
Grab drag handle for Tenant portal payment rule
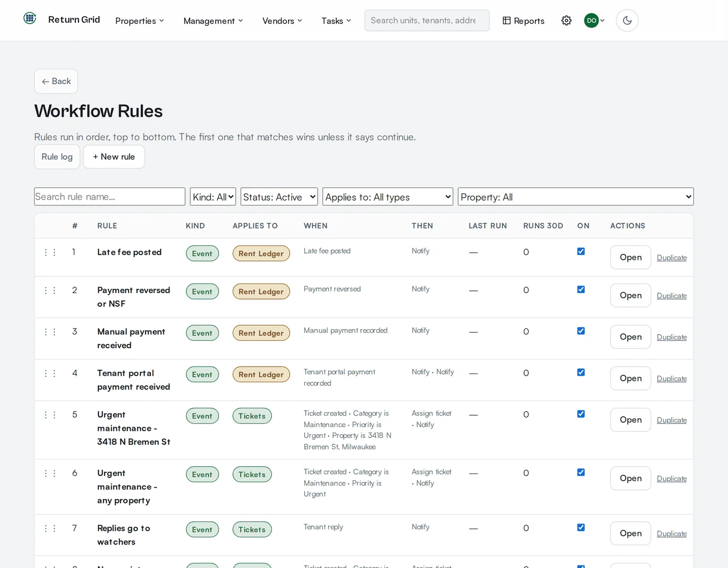click(50, 373)
